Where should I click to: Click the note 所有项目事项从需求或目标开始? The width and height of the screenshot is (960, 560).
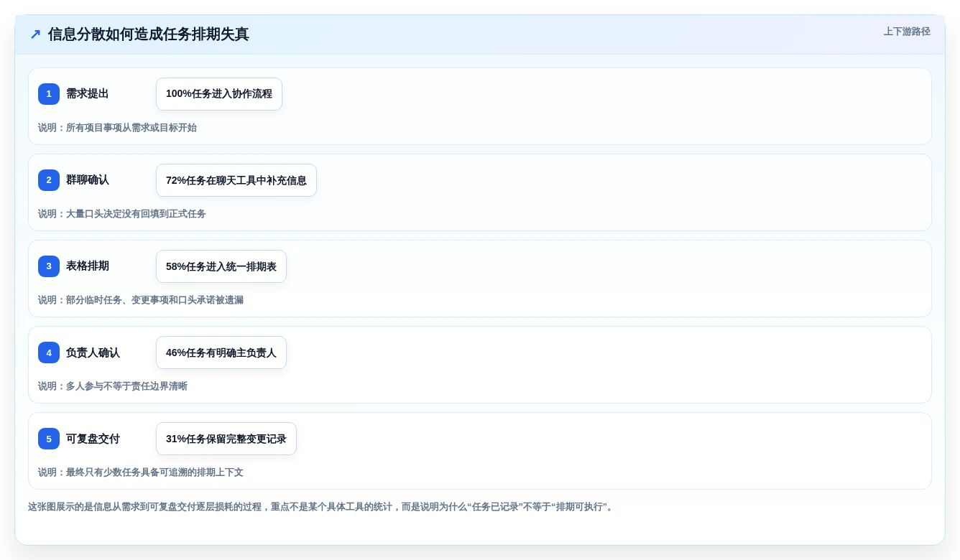click(x=117, y=128)
